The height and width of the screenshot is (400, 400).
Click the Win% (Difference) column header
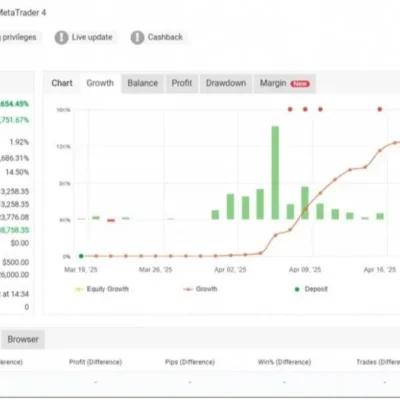coord(284,362)
